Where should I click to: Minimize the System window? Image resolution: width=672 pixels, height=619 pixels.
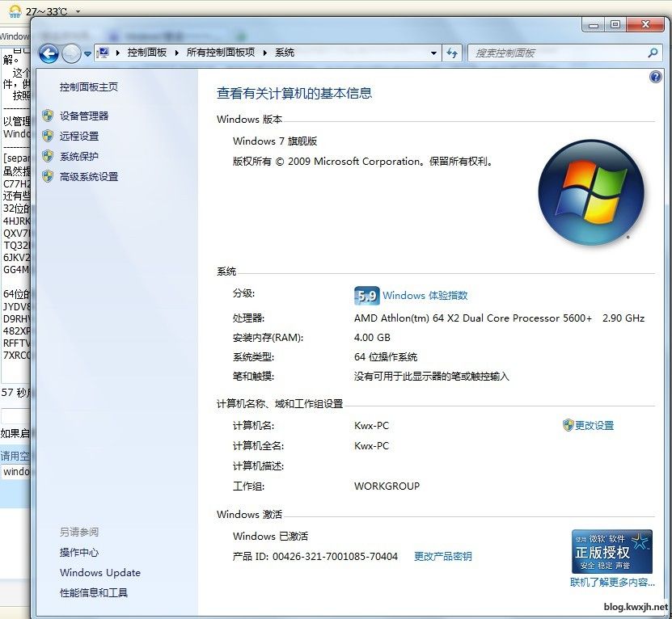pos(594,25)
